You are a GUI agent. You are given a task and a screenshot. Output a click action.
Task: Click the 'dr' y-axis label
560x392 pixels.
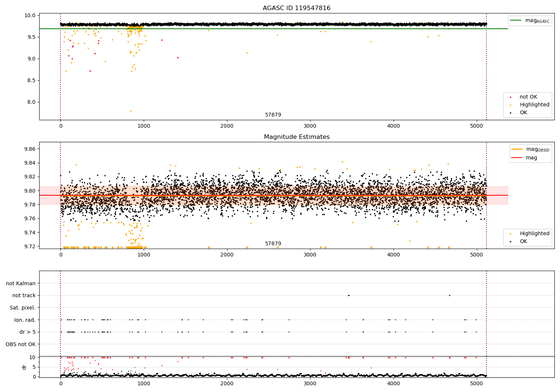24,367
